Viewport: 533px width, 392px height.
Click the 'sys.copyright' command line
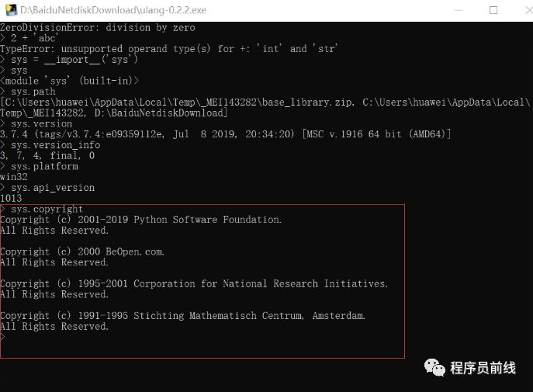pyautogui.click(x=42, y=209)
